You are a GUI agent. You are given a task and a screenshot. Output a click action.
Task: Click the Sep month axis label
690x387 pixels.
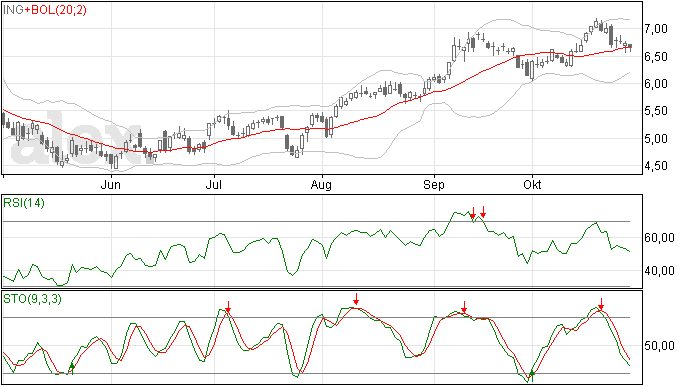coord(434,185)
